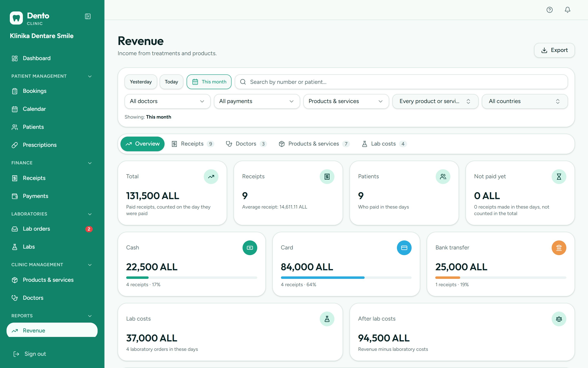
Task: Click the scales icon on After lab costs
Action: pyautogui.click(x=559, y=319)
